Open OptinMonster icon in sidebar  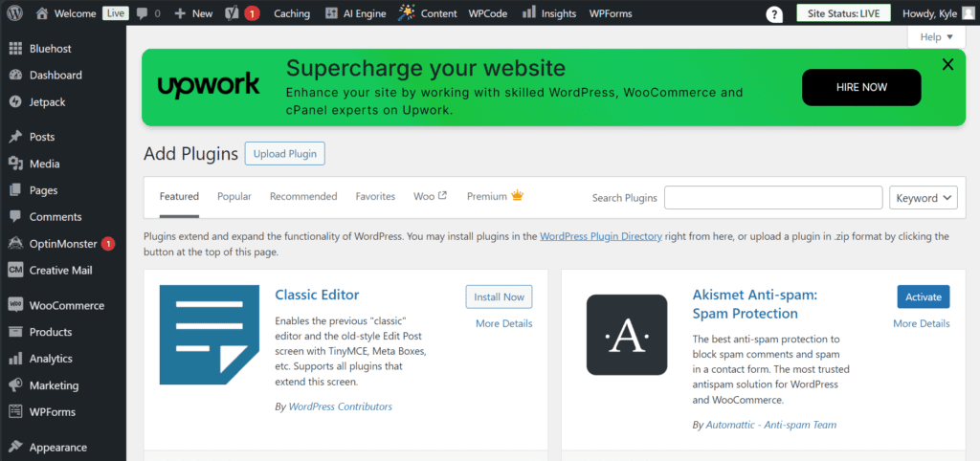click(x=15, y=244)
